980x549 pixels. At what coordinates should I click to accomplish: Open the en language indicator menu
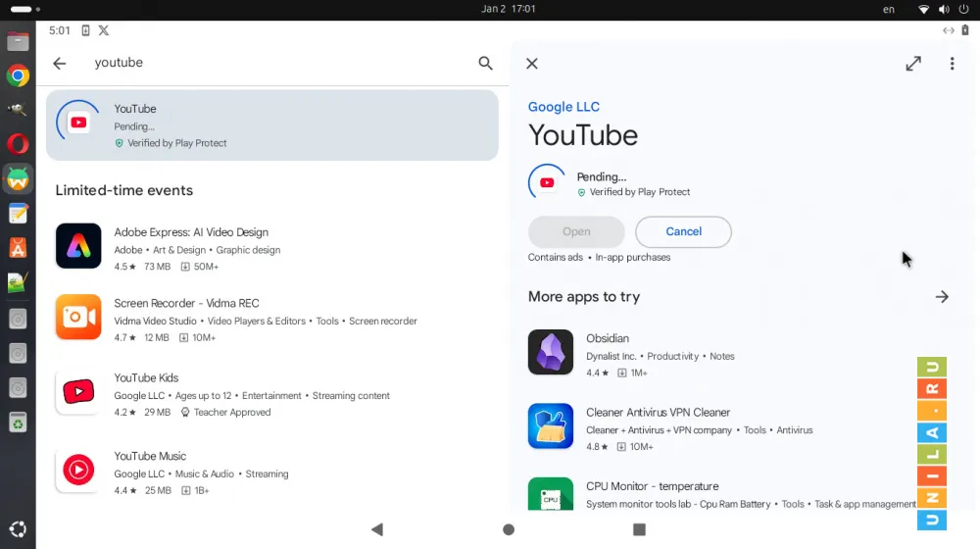(889, 9)
